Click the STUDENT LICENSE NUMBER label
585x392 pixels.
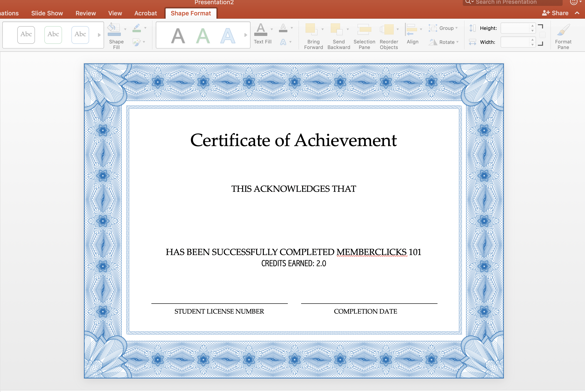[x=219, y=311]
